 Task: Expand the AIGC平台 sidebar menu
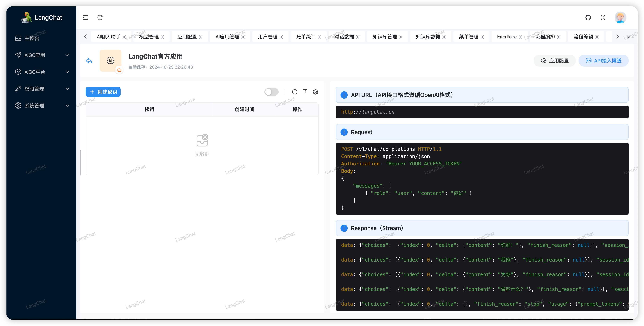click(42, 72)
